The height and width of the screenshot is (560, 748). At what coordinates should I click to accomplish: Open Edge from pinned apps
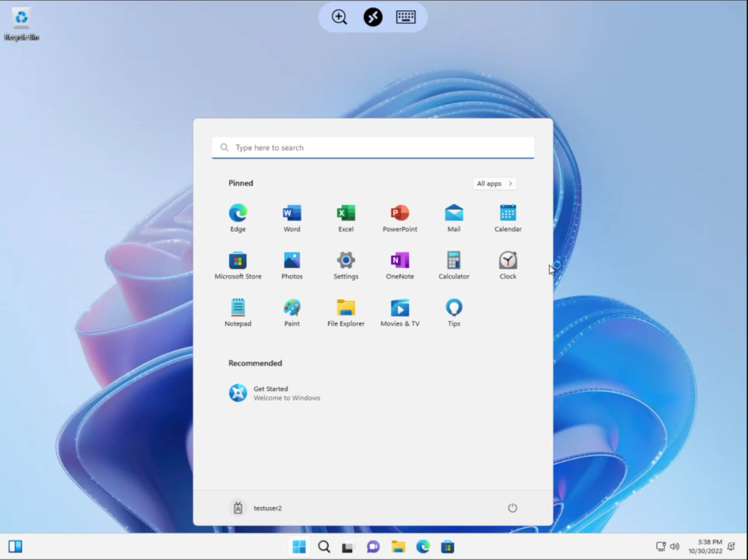pyautogui.click(x=238, y=218)
